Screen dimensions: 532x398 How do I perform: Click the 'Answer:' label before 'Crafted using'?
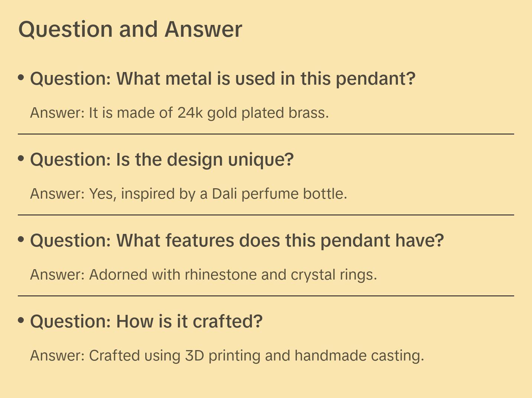point(58,356)
